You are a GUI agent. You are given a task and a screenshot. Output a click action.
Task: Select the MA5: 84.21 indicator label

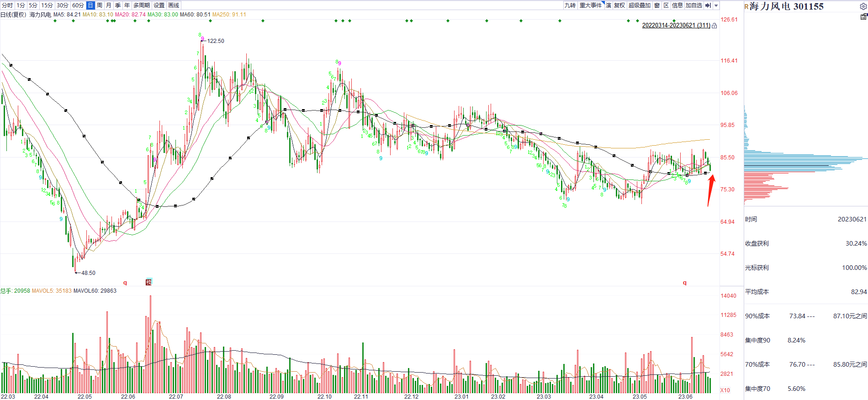pos(67,15)
